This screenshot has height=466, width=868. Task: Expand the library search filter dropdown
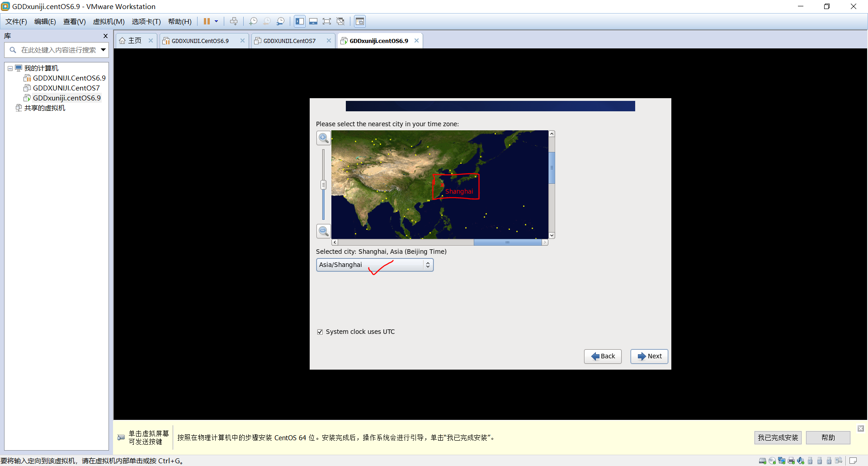(104, 50)
